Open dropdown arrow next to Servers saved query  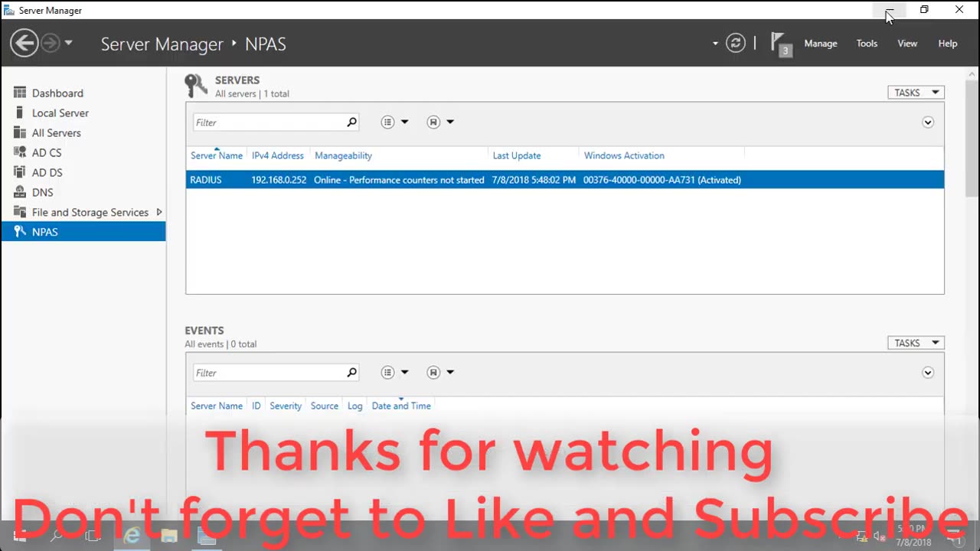click(450, 122)
